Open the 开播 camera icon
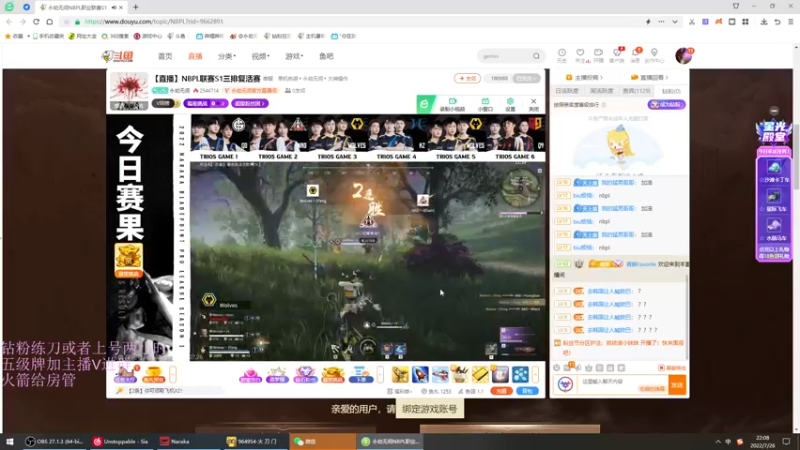This screenshot has height=450, width=800. tap(598, 56)
